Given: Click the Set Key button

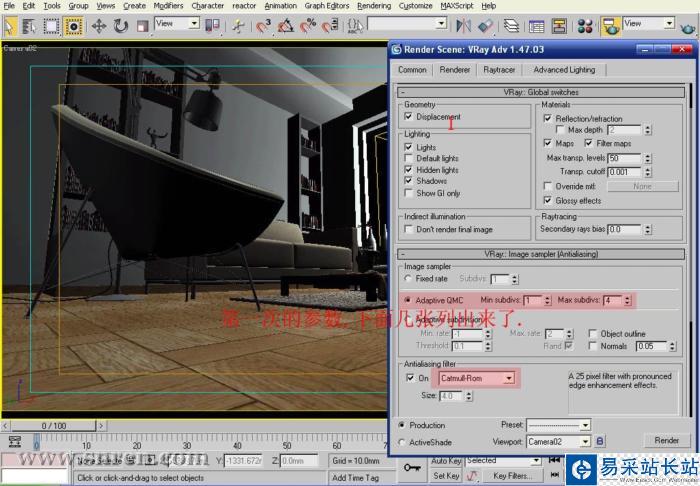Looking at the screenshot, I should 446,476.
